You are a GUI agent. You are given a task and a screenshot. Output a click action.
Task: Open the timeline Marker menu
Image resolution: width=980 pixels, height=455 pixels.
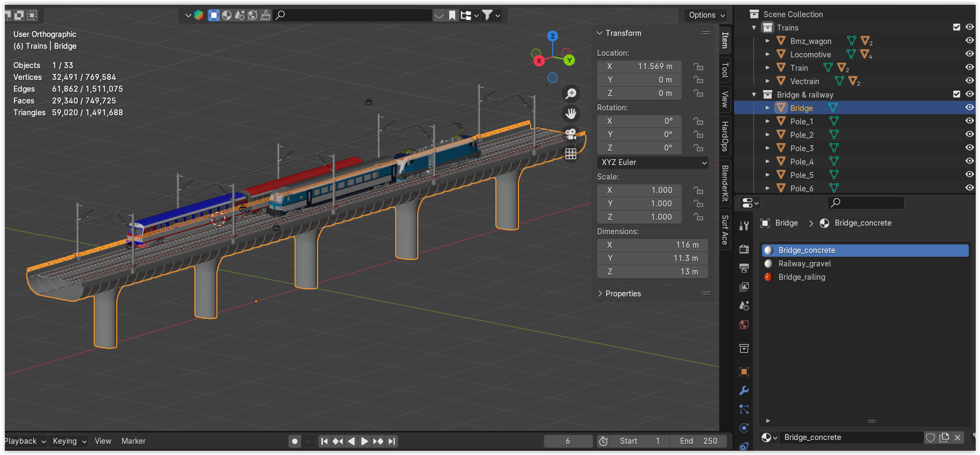(133, 441)
